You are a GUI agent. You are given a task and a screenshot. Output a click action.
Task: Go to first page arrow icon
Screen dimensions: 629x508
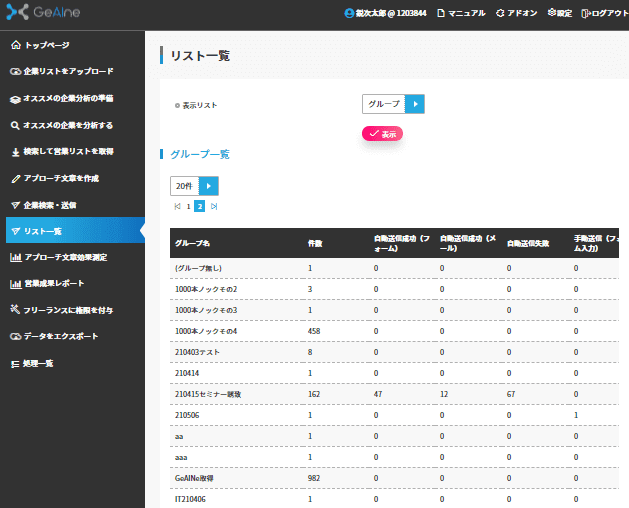(177, 206)
